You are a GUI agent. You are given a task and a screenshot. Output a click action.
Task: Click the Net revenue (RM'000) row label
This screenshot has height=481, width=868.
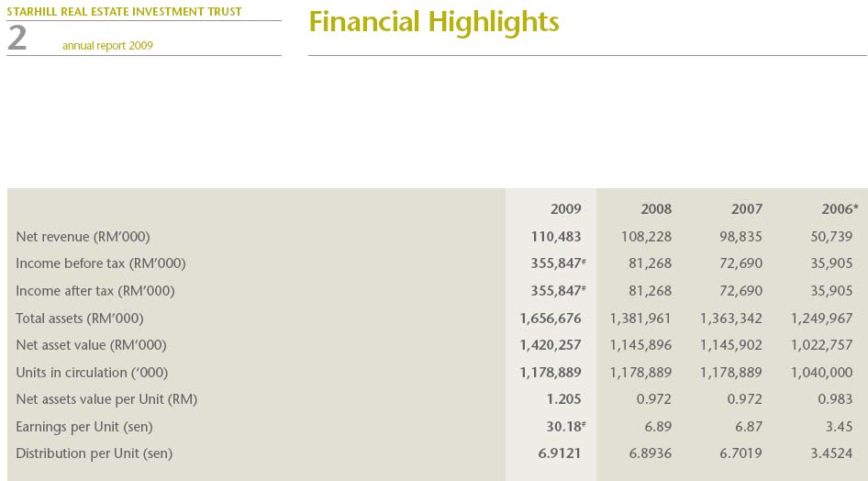[x=83, y=237]
